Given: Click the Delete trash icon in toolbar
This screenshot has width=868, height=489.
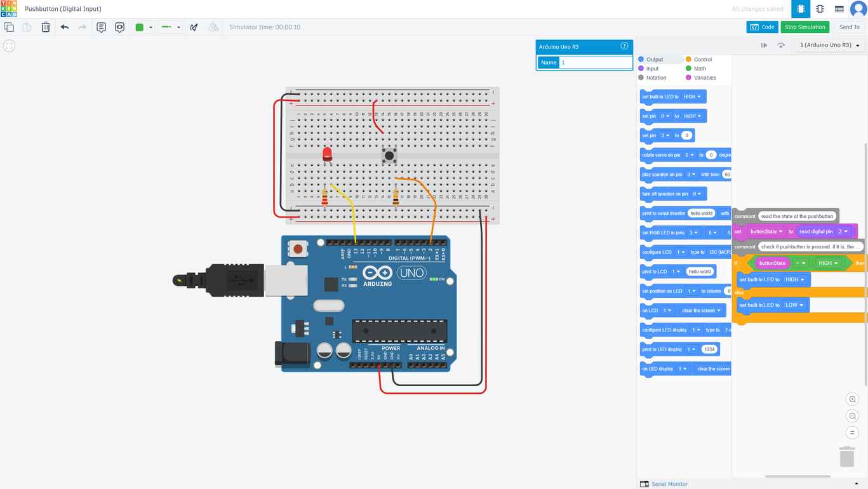Looking at the screenshot, I should 46,27.
